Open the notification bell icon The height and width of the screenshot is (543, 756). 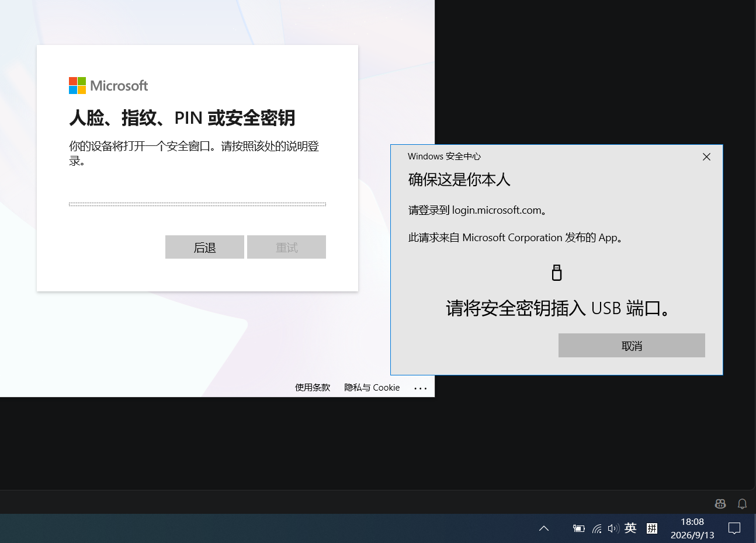pos(742,503)
